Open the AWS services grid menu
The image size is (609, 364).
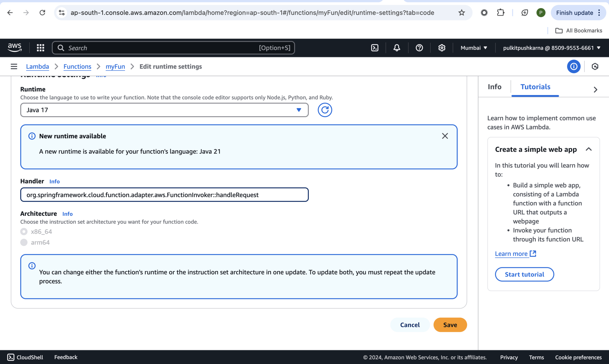click(x=40, y=48)
